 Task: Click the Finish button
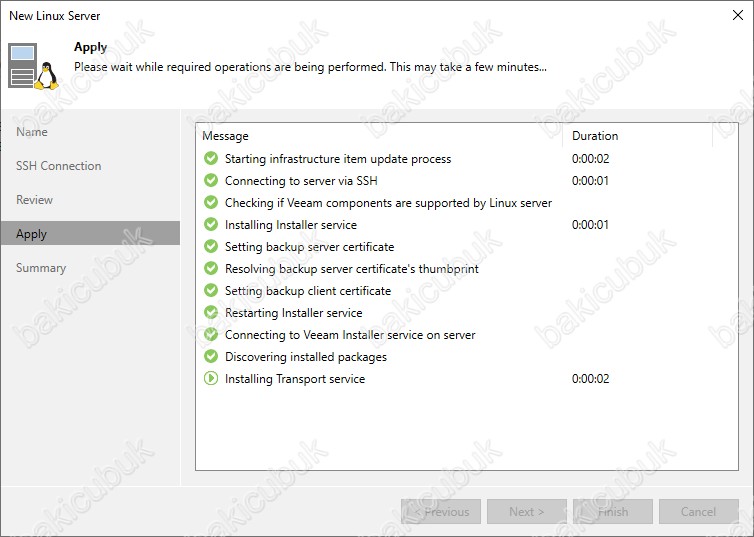coord(613,512)
